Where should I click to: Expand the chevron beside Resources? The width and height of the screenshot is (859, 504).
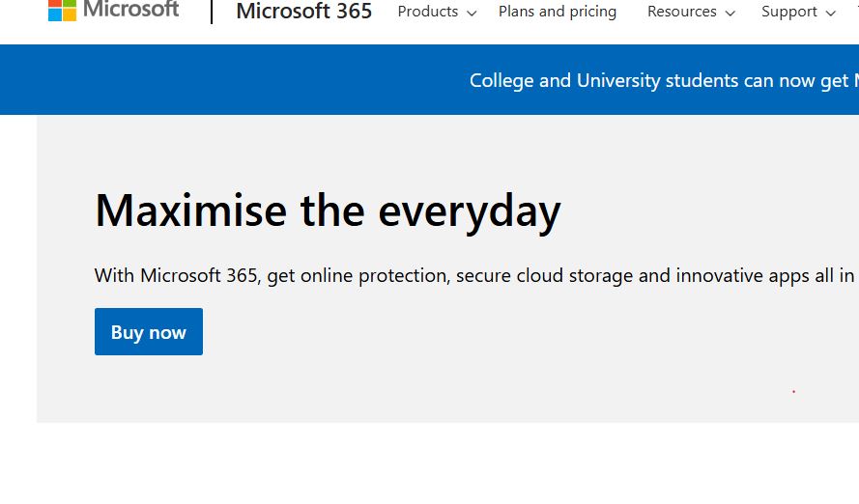pyautogui.click(x=730, y=14)
